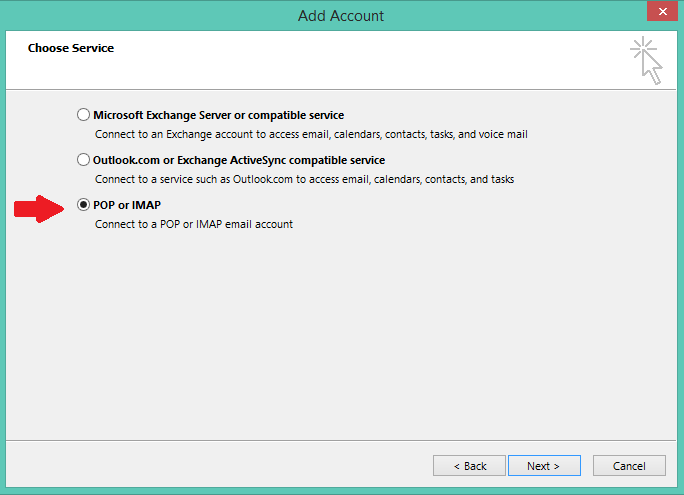Go to previous step with Back
The width and height of the screenshot is (684, 495).
[x=469, y=466]
